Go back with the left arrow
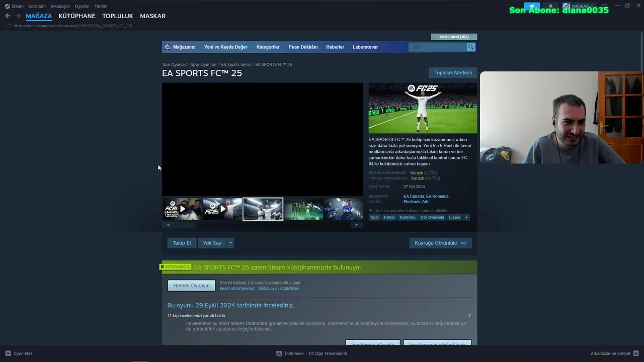This screenshot has width=644, height=362. (8, 16)
